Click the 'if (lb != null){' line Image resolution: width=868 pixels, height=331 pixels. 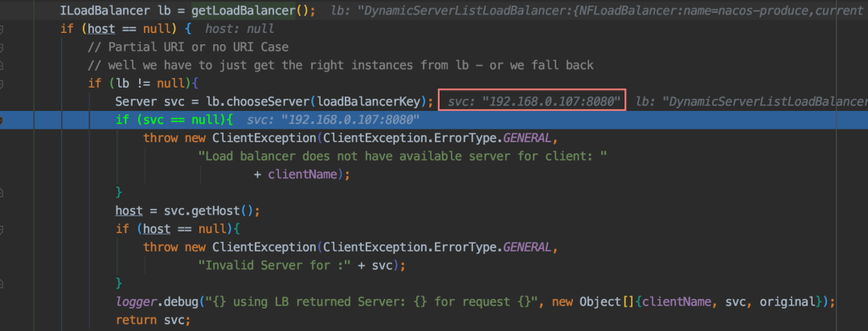coord(143,84)
